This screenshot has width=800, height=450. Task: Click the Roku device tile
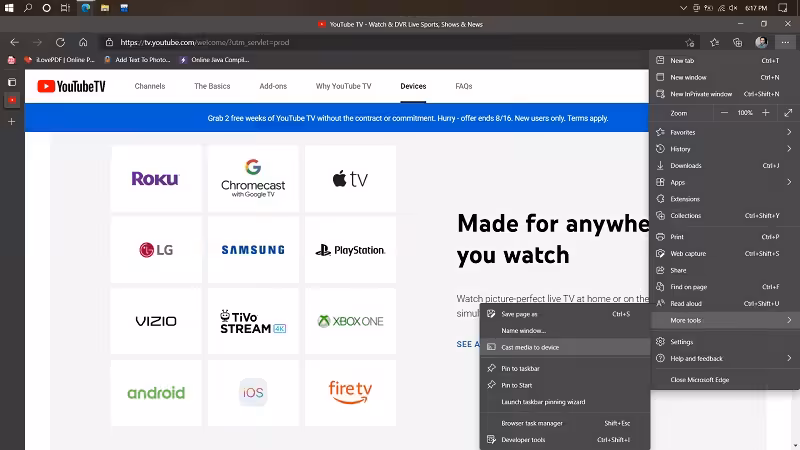tap(156, 179)
